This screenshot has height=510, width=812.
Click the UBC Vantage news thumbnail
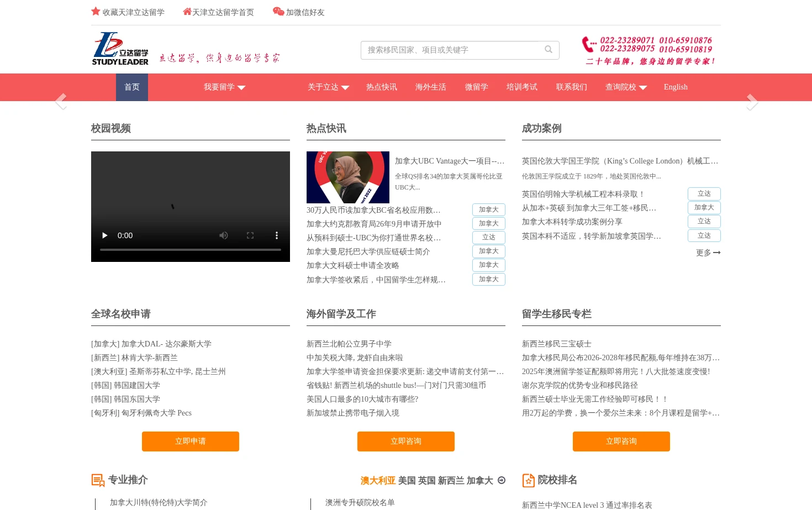coord(348,177)
